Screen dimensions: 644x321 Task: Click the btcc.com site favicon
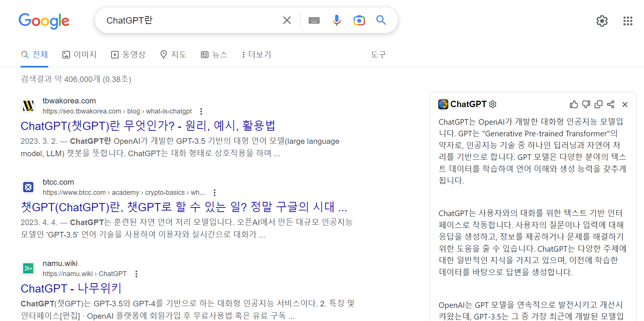[28, 187]
